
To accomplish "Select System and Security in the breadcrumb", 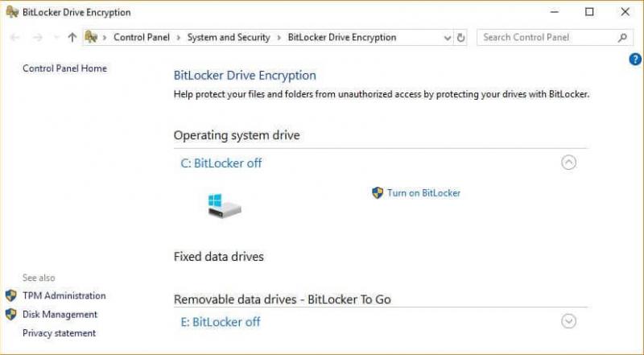I will tap(229, 37).
